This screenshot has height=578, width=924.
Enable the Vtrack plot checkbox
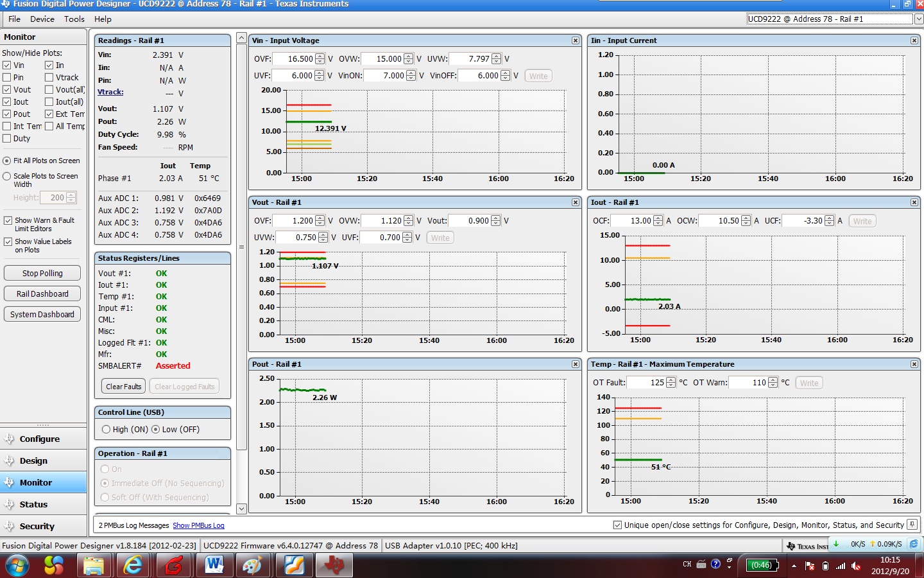tap(49, 78)
